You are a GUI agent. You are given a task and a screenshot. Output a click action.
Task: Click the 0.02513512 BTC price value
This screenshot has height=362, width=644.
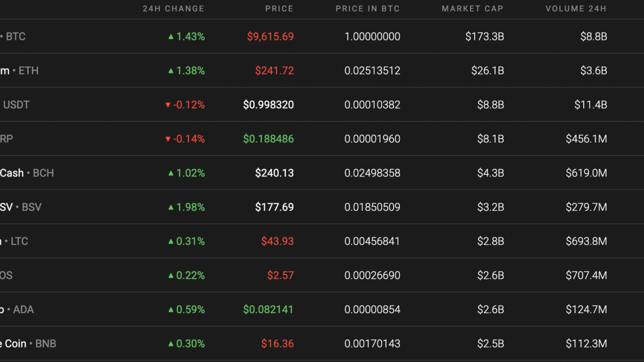point(372,71)
